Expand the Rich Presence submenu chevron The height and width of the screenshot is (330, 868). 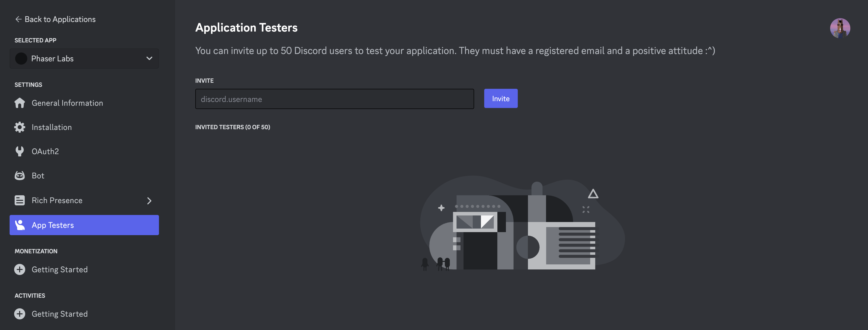coord(149,201)
